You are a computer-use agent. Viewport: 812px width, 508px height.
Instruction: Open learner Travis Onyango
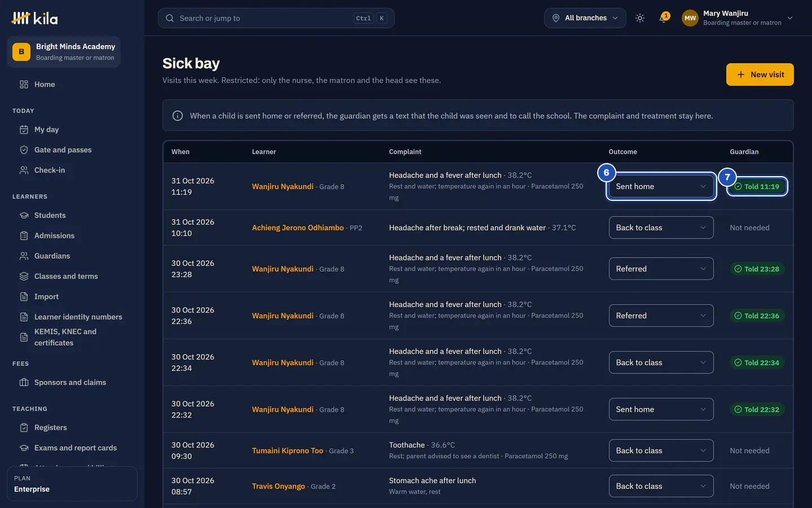click(x=279, y=486)
